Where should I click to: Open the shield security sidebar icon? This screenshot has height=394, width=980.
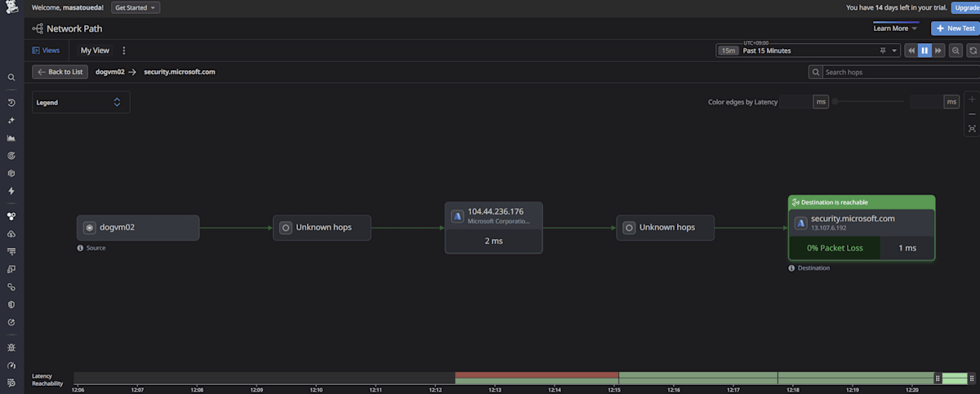pos(11,304)
